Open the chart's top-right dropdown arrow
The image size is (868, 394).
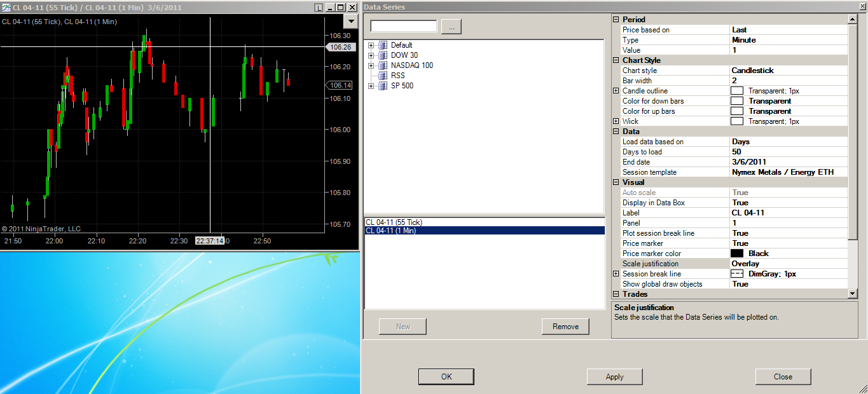(x=350, y=21)
